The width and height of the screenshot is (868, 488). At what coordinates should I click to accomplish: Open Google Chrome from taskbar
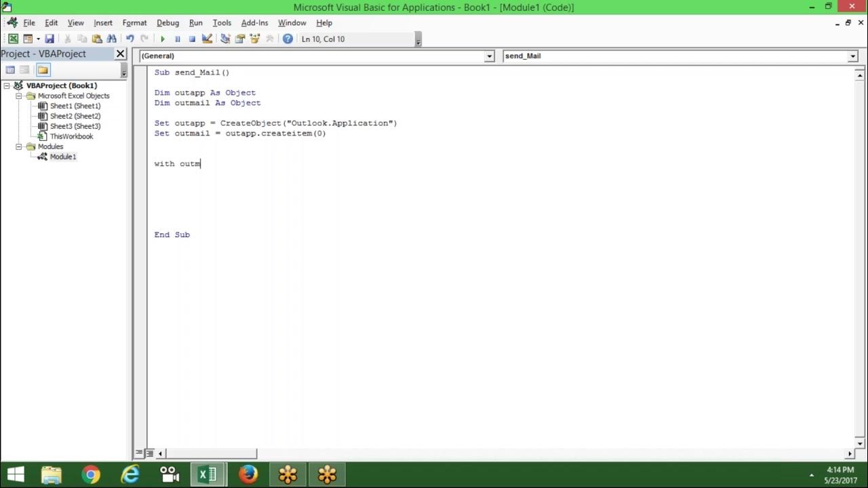(91, 474)
